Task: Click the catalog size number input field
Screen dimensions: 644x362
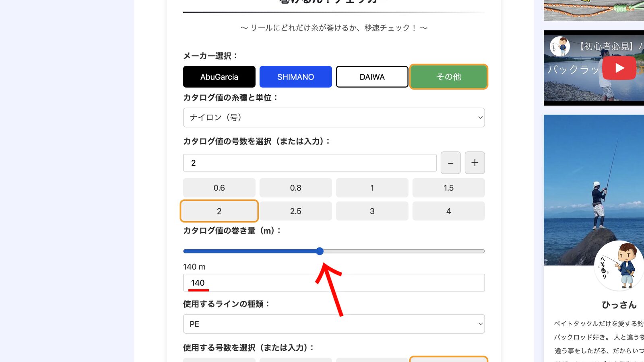Action: point(310,163)
